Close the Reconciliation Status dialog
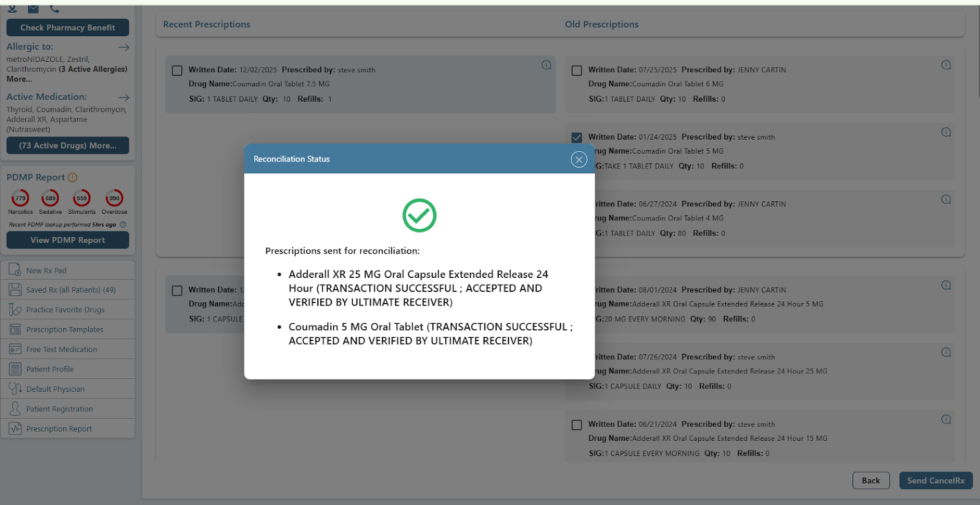This screenshot has height=505, width=980. point(579,160)
